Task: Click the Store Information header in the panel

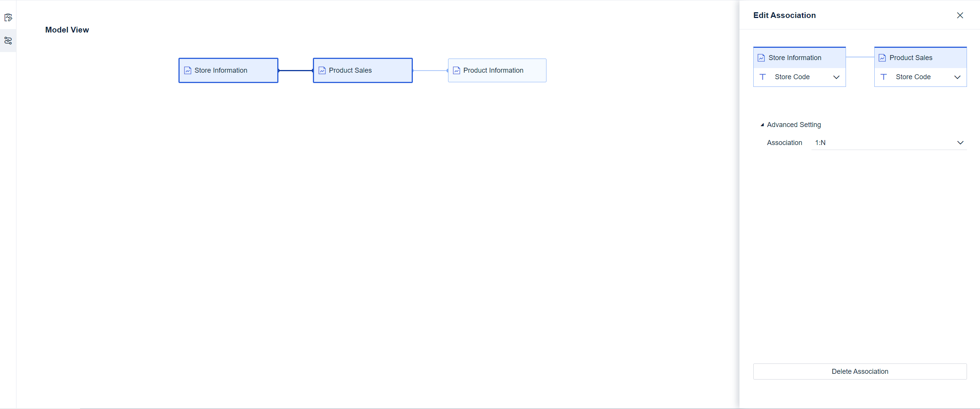Action: [x=799, y=58]
